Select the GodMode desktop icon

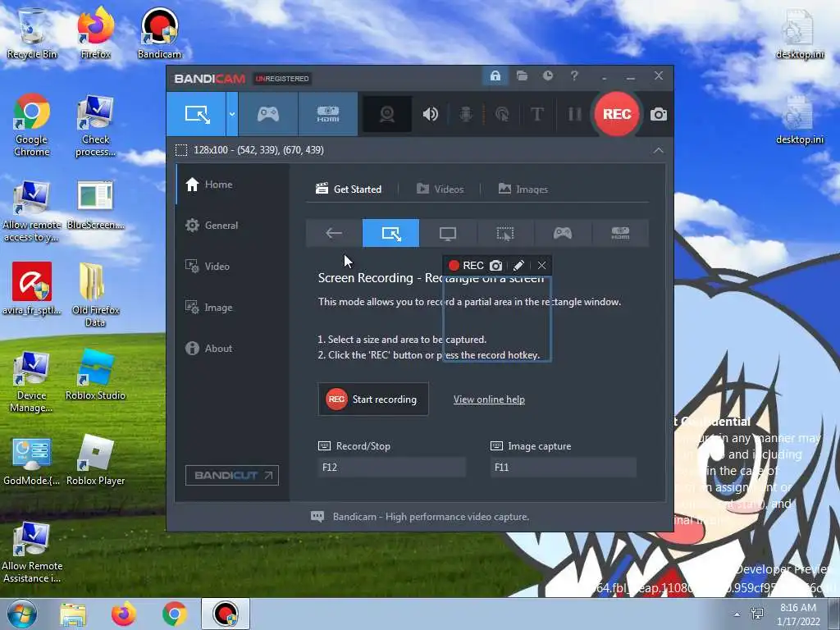click(32, 459)
